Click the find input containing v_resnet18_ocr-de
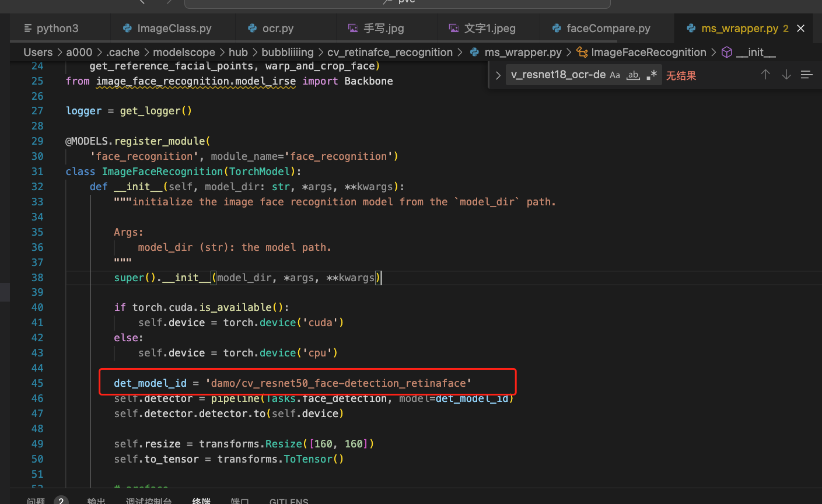The image size is (822, 504). coord(558,75)
